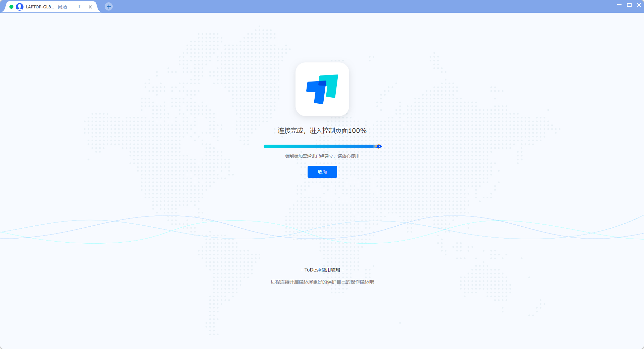
Task: Click the blue 取消 cancel button
Action: [x=322, y=172]
